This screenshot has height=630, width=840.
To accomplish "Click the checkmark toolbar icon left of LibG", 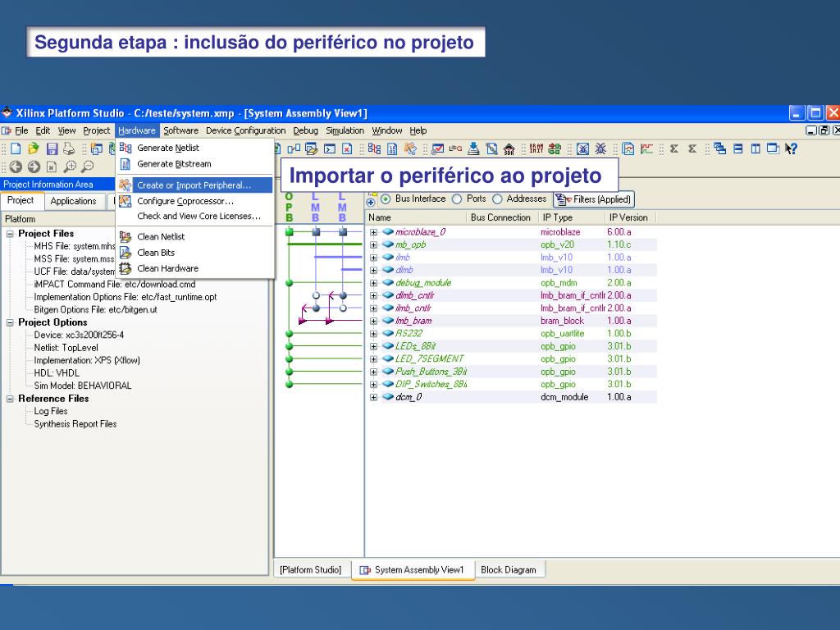I will click(438, 149).
